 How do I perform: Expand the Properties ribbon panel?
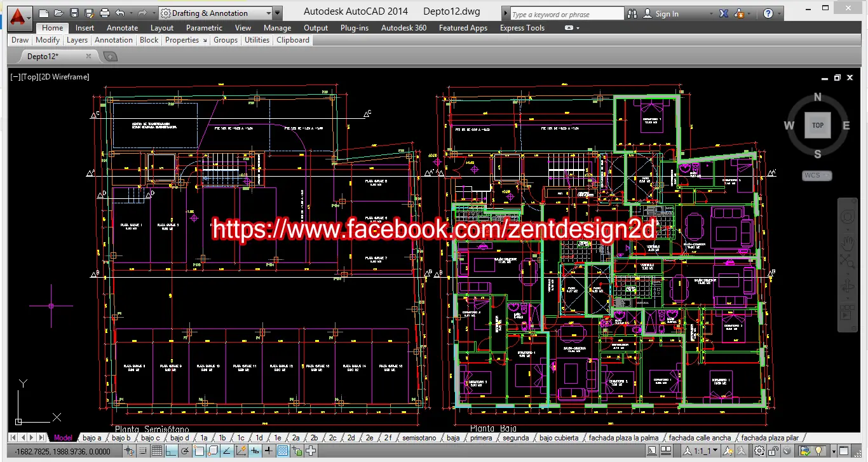coord(186,40)
